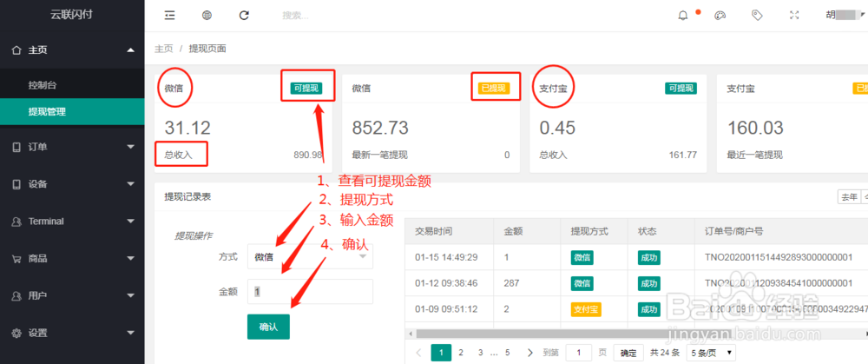Expand the 商品 sidebar menu
Image resolution: width=868 pixels, height=364 pixels.
coord(131,259)
